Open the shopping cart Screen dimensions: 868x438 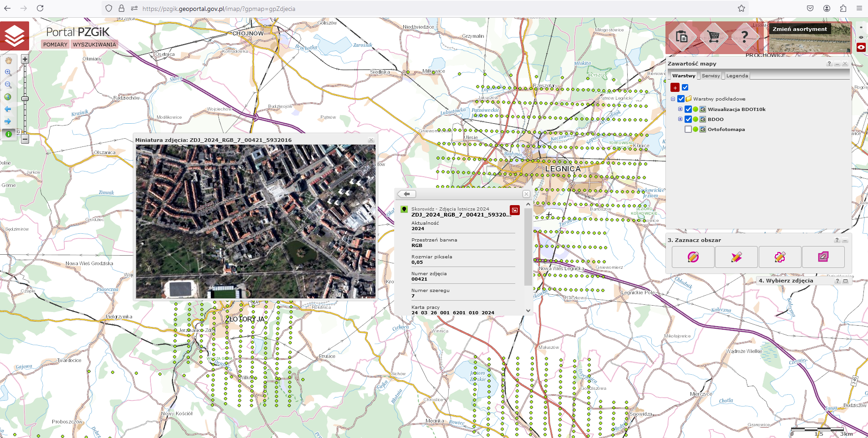(713, 36)
